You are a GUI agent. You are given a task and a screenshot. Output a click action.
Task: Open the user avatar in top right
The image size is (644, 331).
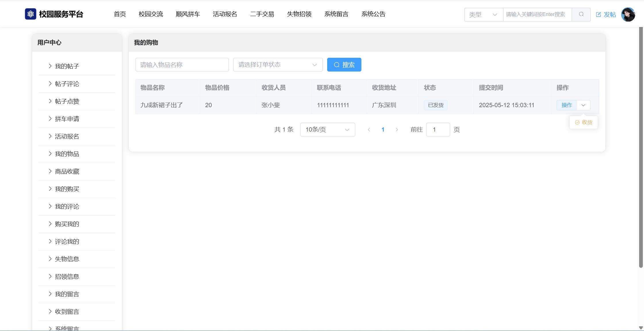point(628,14)
